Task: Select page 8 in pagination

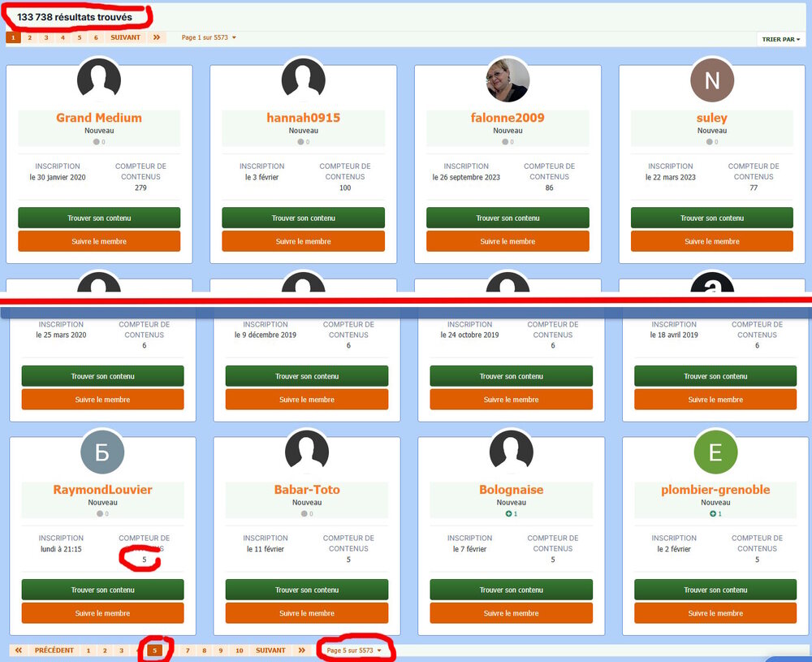Action: tap(205, 651)
